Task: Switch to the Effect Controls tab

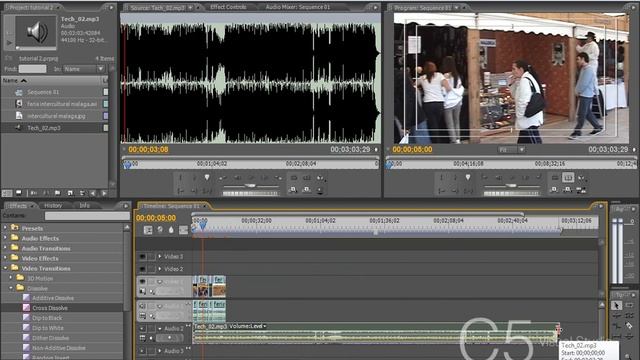Action: (x=228, y=7)
